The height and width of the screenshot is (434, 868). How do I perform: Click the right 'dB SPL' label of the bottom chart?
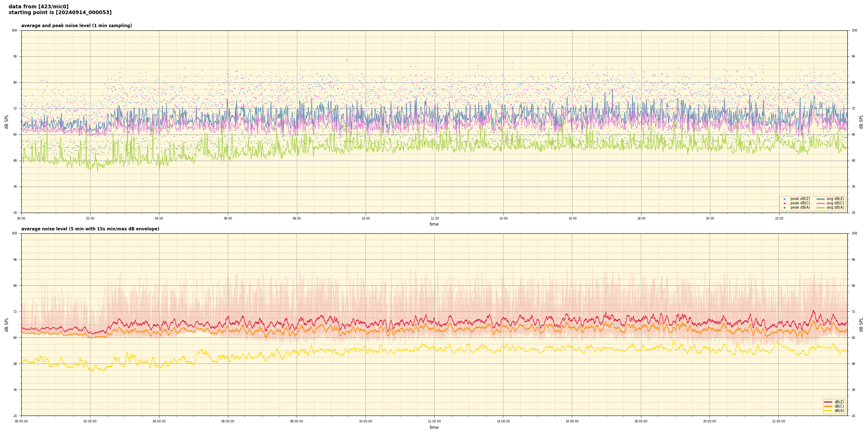click(861, 324)
